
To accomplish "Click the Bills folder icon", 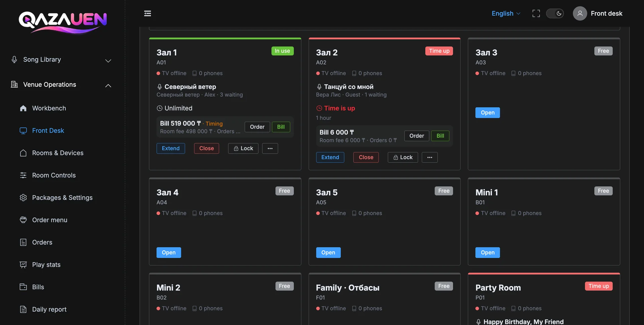I will pos(23,287).
